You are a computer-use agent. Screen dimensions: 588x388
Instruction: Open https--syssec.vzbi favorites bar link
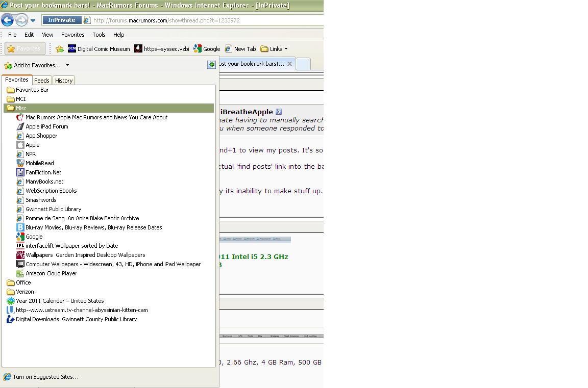162,48
